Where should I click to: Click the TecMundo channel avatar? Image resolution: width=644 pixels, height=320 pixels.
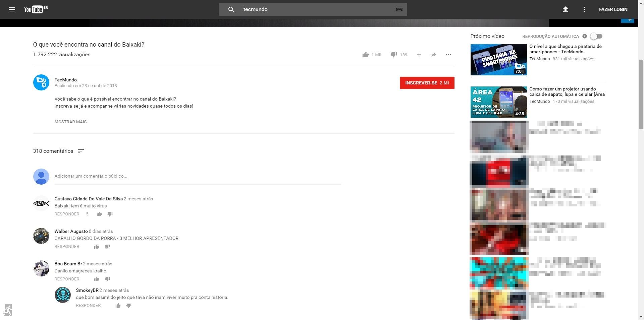click(41, 82)
